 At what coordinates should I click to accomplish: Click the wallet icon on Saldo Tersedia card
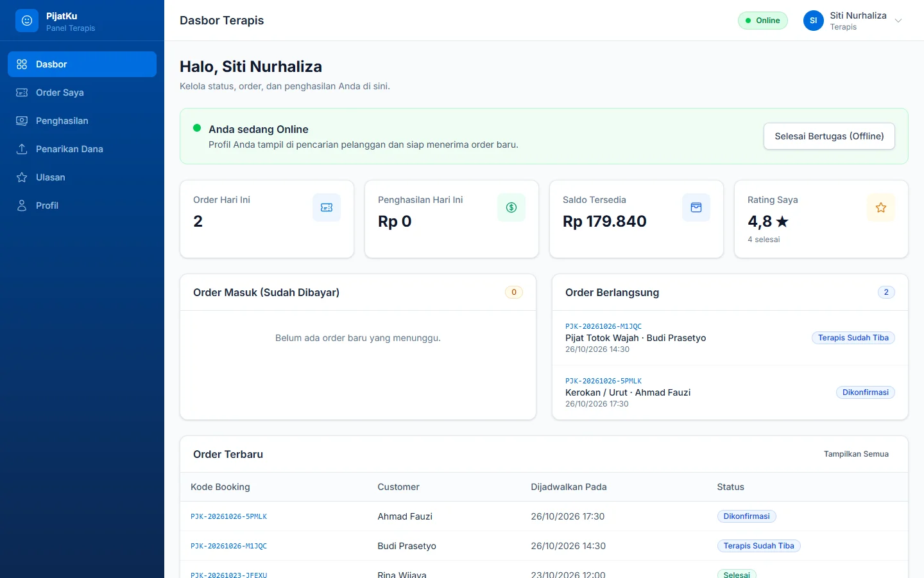[696, 207]
